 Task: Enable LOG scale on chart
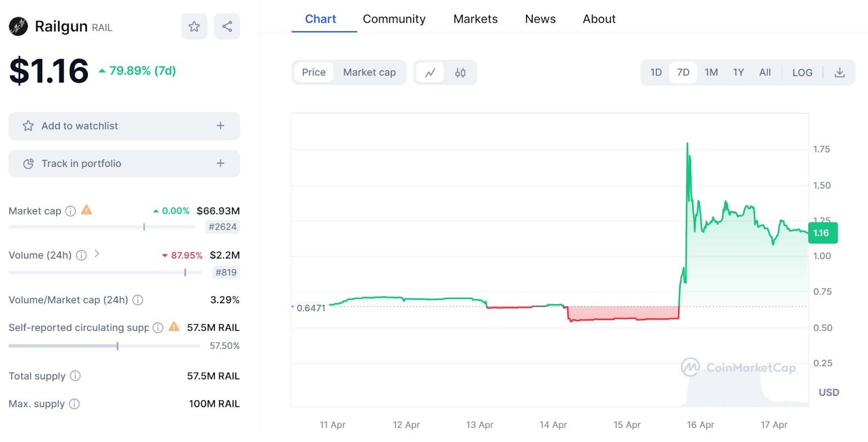[802, 73]
